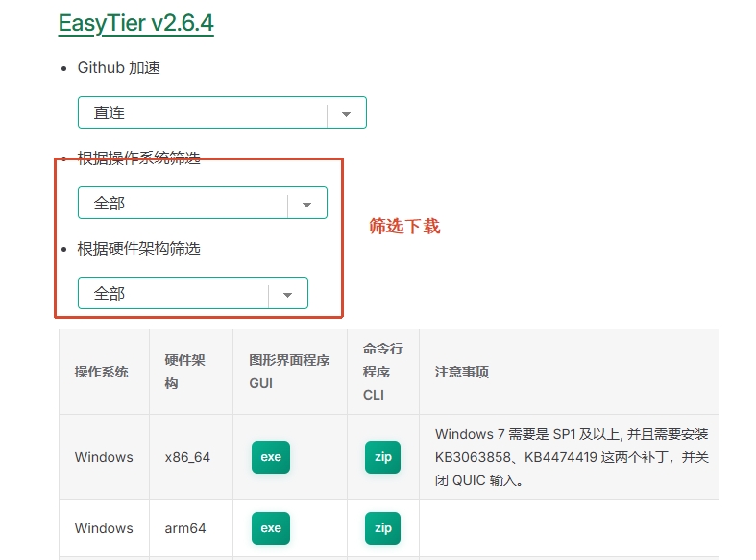Click the Windows 7 SP1 note text
The height and width of the screenshot is (560, 756).
[572, 457]
